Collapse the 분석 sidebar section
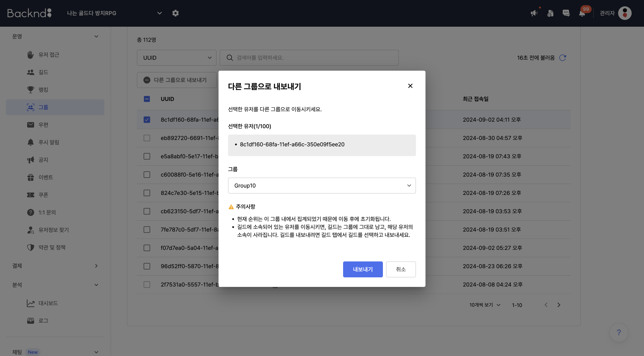The height and width of the screenshot is (356, 644). [x=96, y=285]
